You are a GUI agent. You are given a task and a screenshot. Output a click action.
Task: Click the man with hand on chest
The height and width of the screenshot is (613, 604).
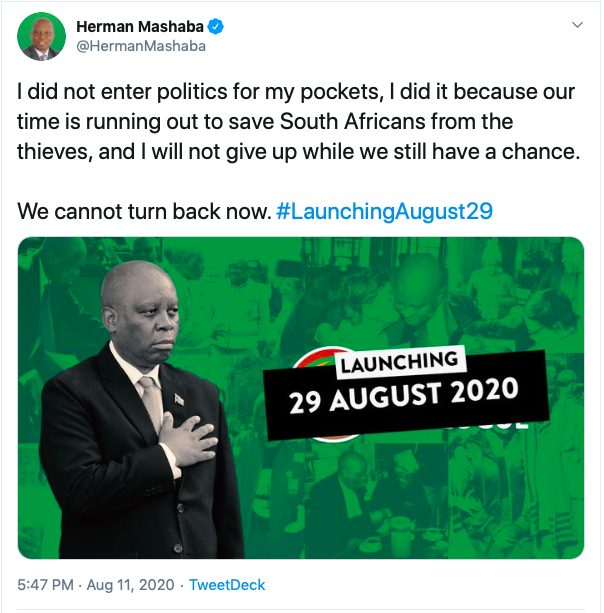click(139, 410)
